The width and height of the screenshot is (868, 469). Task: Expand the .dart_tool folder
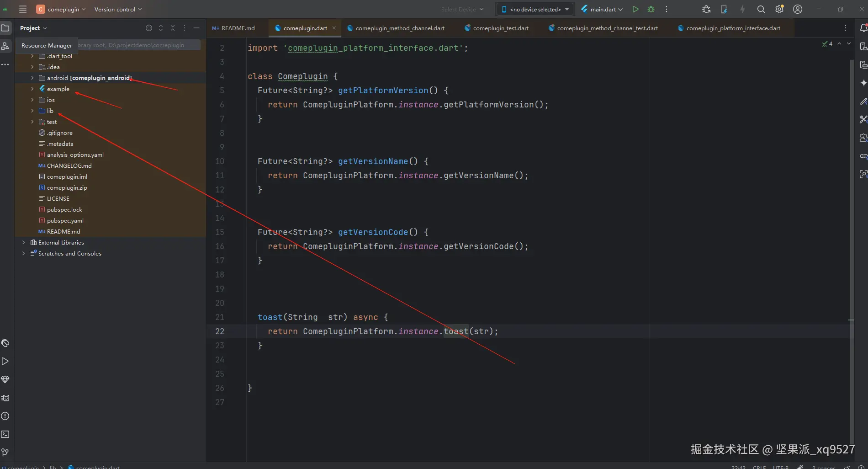(32, 56)
